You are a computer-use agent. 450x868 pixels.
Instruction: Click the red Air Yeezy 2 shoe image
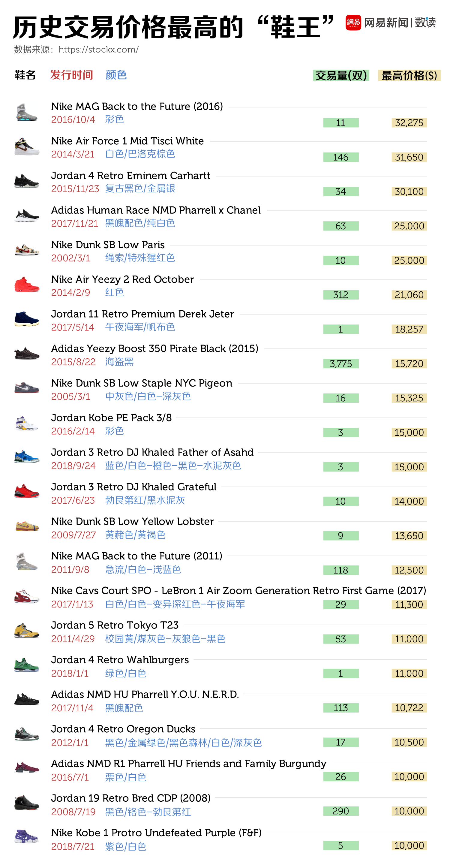[x=27, y=285]
